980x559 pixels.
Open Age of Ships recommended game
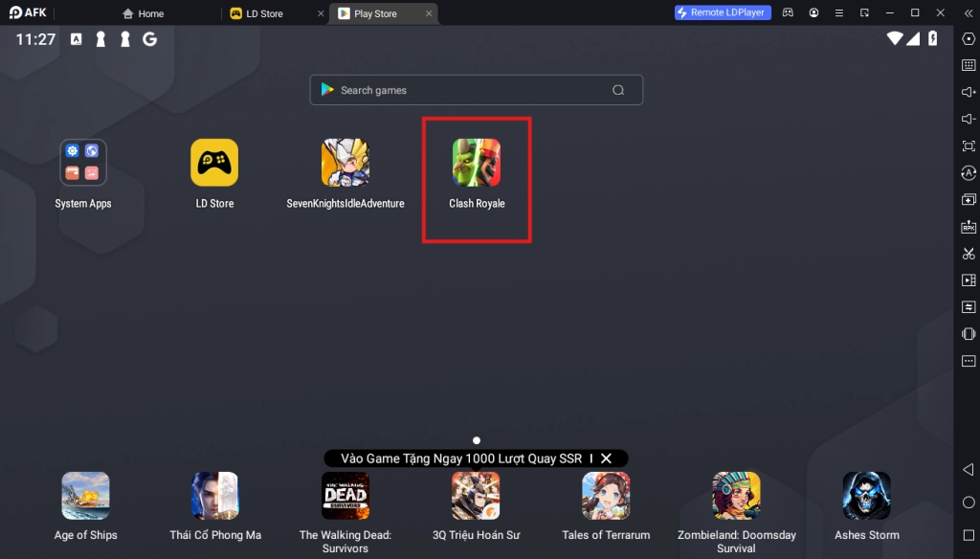85,496
